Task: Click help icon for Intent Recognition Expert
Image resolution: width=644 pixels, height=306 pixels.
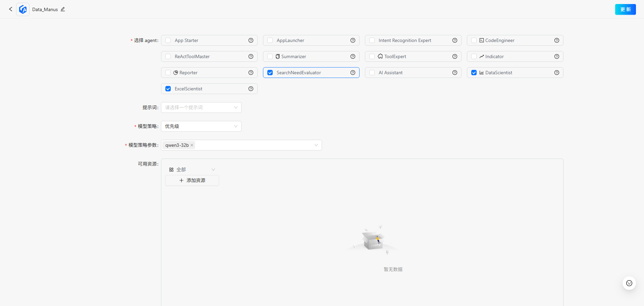Action: [x=454, y=40]
